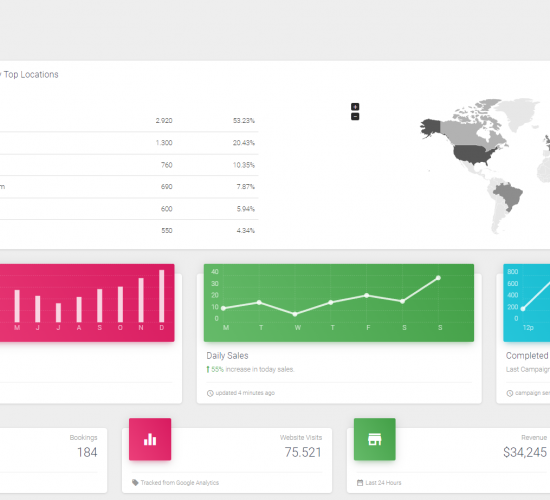550x500 pixels.
Task: Click the tag icon beside Tracked from Google Analytics
Action: (x=135, y=482)
